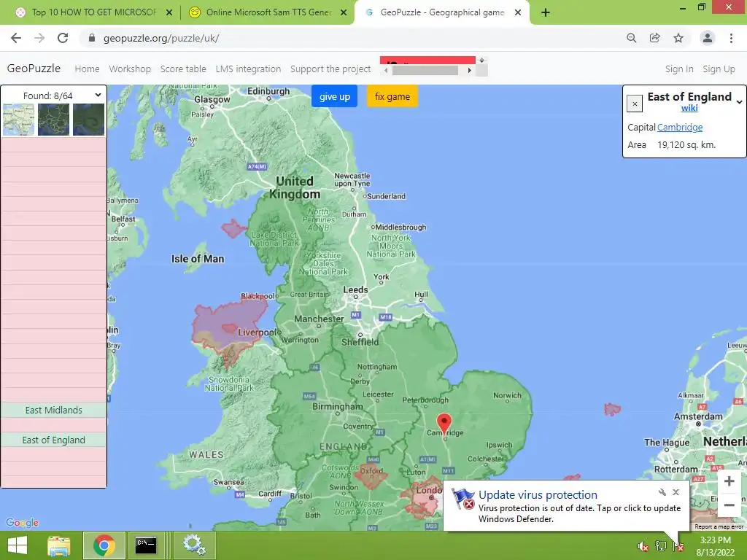
Task: Select the hybrid map style thumbnail
Action: (x=53, y=120)
